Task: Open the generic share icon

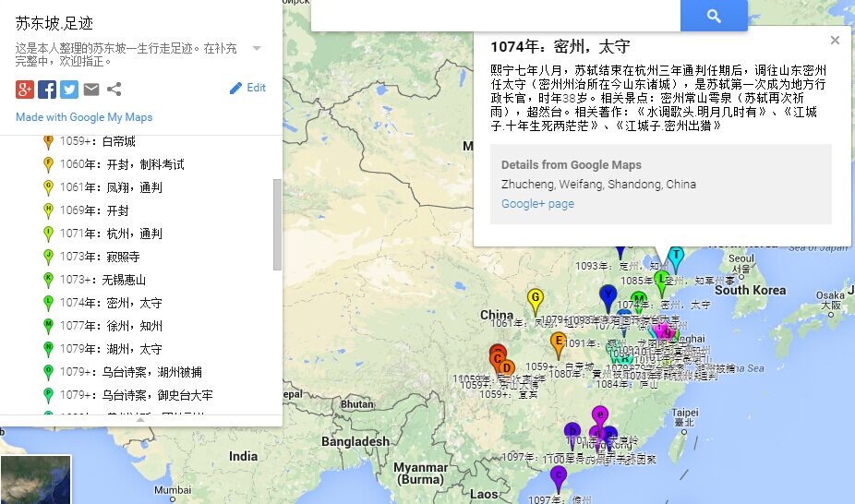Action: click(x=114, y=89)
